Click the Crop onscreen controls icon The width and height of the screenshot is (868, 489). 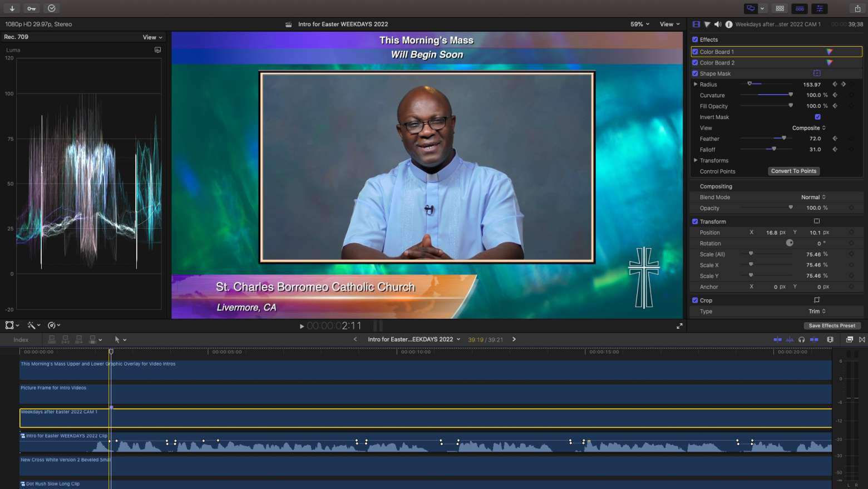817,300
